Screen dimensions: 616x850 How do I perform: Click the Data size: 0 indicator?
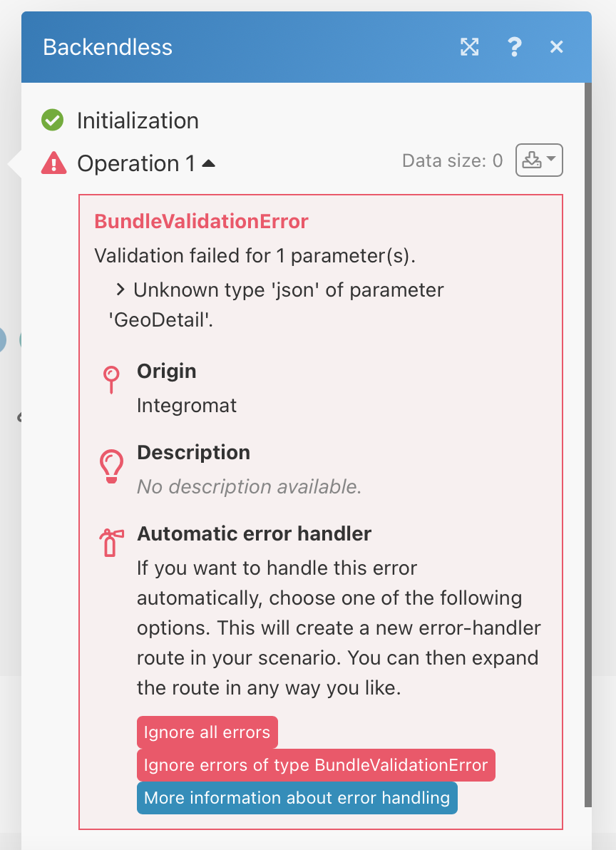453,160
